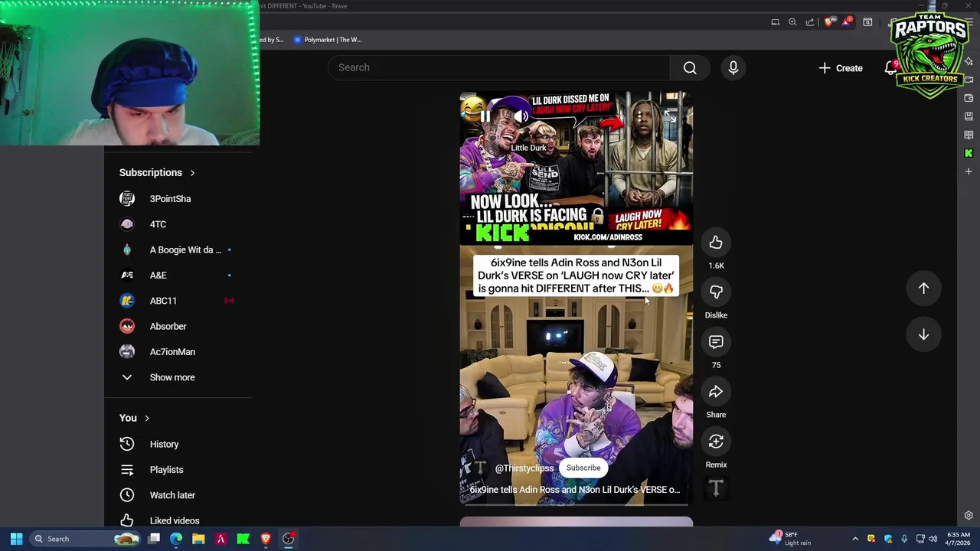Open Kick panel in Brave sidebar

(x=969, y=153)
